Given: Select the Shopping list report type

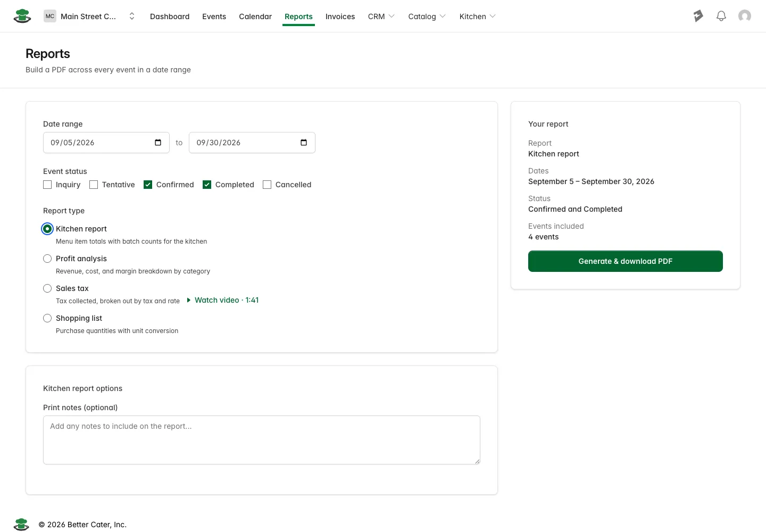Looking at the screenshot, I should pyautogui.click(x=47, y=318).
